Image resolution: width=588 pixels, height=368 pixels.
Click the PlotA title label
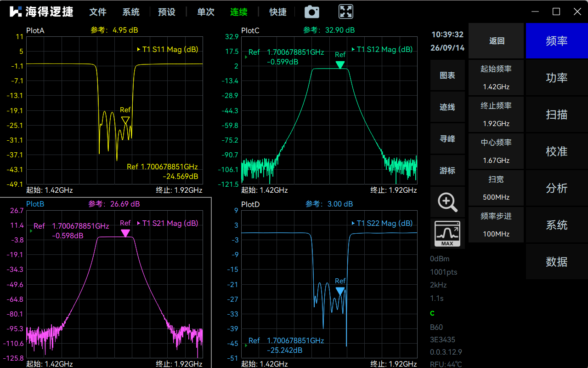[35, 31]
